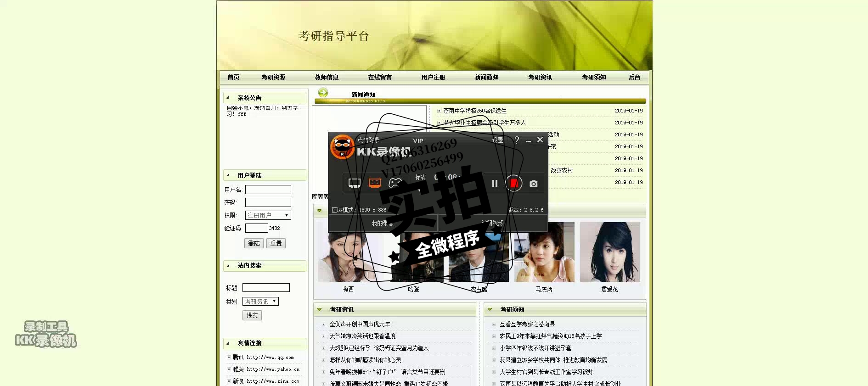
Task: Open news 苍南中学将招260名保送生
Action: pyautogui.click(x=474, y=111)
